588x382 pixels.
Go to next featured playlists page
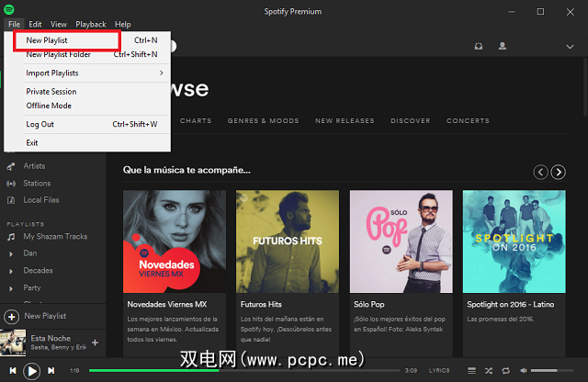[x=558, y=172]
